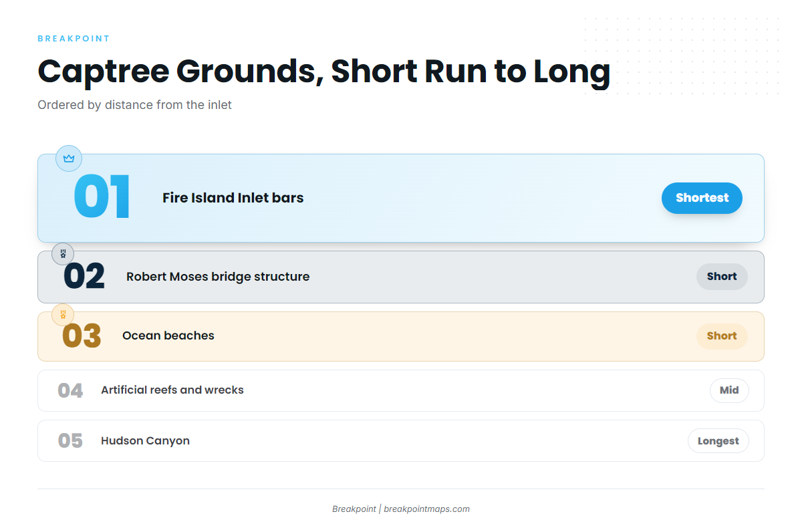The height and width of the screenshot is (532, 802).
Task: Click the bronze medal icon on rank 03
Action: point(63,314)
